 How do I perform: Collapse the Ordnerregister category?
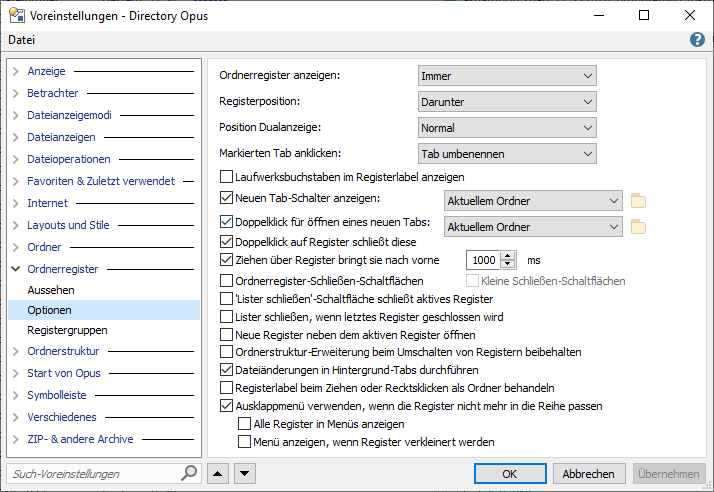tap(16, 269)
